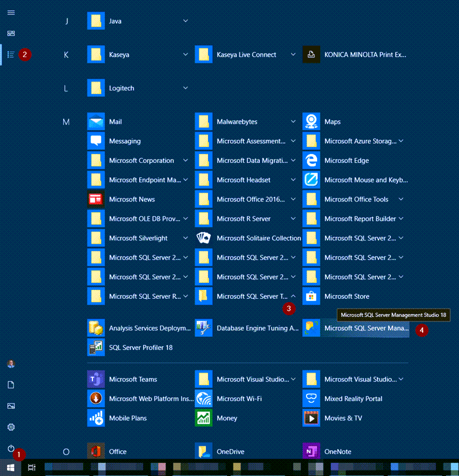Open Settings gear in Start sidebar
Viewport: 459px width, 476px height.
pyautogui.click(x=11, y=427)
